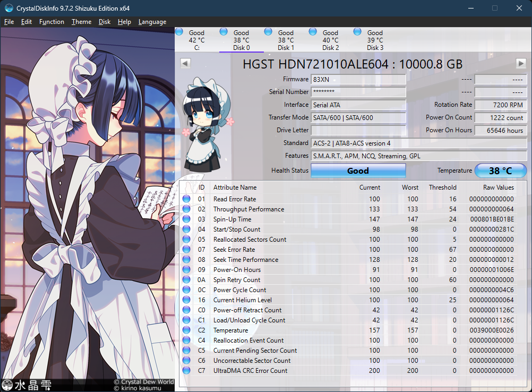This screenshot has width=532, height=392.
Task: Open the File menu
Action: 9,22
